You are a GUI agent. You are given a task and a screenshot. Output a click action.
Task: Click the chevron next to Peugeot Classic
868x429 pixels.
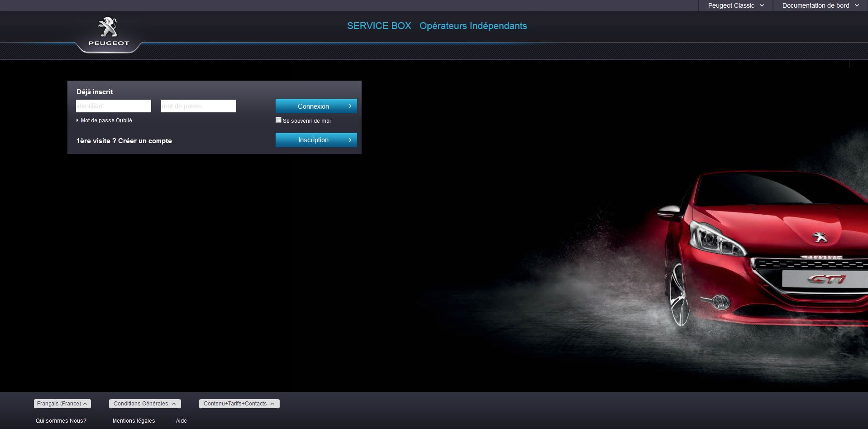(762, 5)
